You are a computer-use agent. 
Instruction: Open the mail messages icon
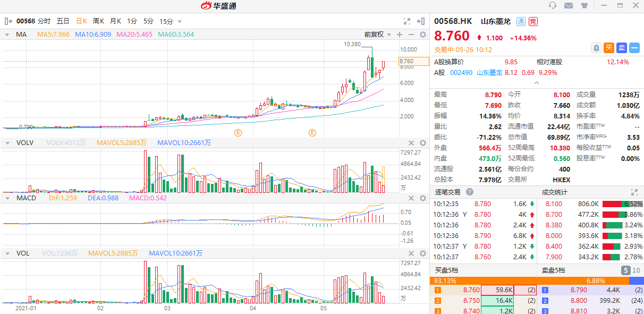coord(569,5)
